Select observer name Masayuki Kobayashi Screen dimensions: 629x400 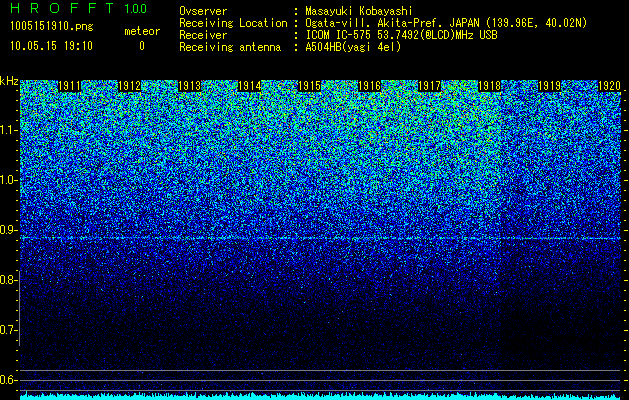tap(359, 11)
